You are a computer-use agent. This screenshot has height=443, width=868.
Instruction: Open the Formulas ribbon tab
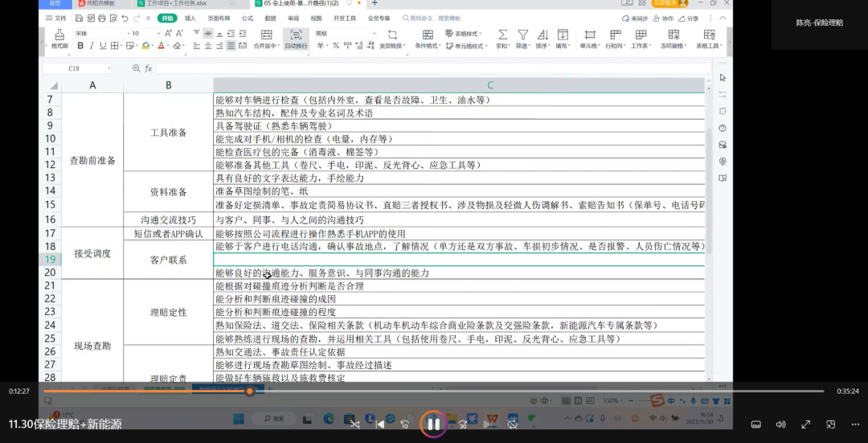point(247,18)
